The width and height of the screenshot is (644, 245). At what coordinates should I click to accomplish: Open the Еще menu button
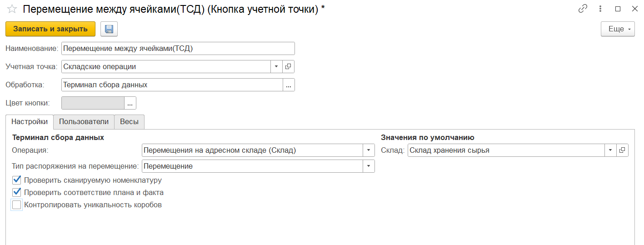[618, 29]
